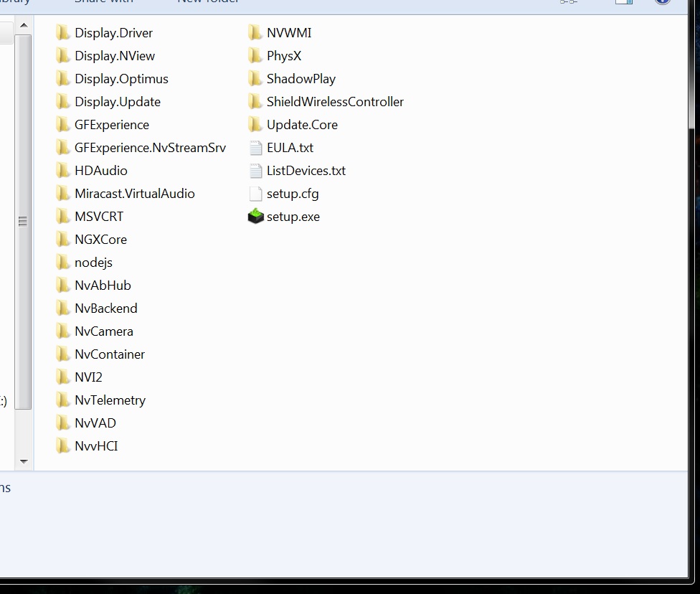The image size is (700, 594).
Task: Select the folder name NvBackend
Action: point(106,308)
